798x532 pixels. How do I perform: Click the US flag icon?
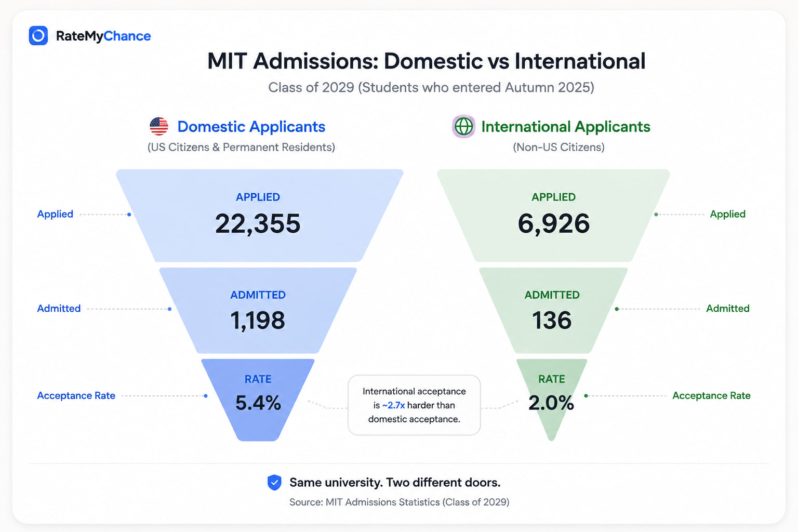coord(159,126)
